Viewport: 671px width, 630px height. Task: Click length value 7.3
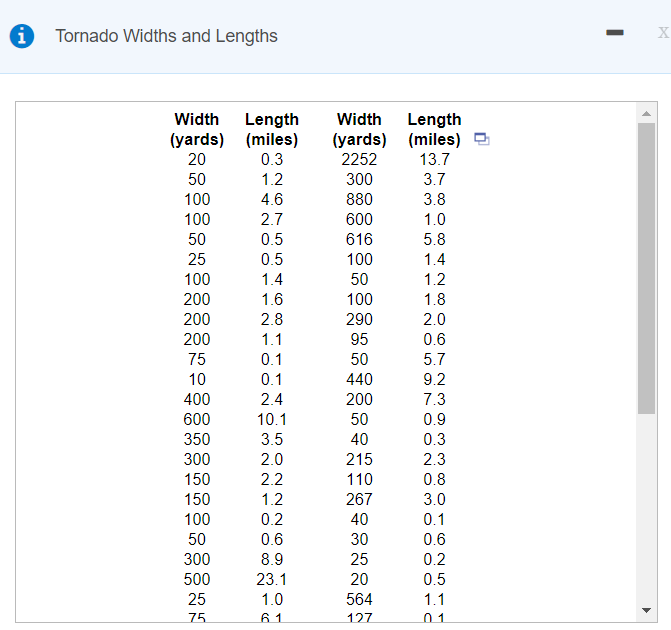pos(434,400)
